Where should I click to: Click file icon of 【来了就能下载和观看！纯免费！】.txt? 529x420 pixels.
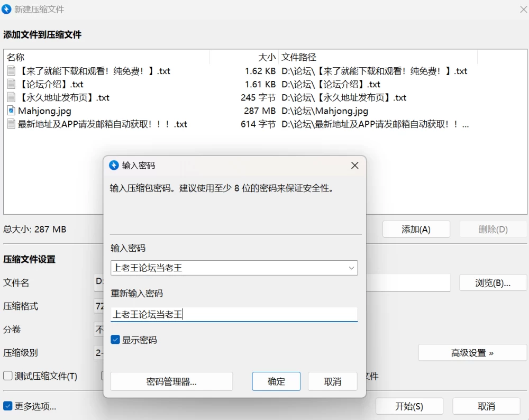point(12,71)
